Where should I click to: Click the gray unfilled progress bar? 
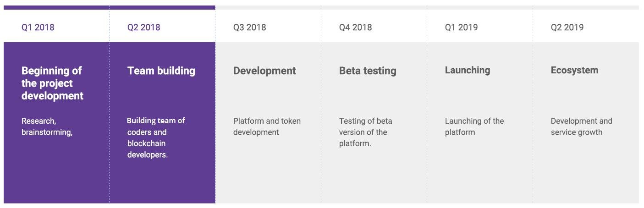point(426,7)
